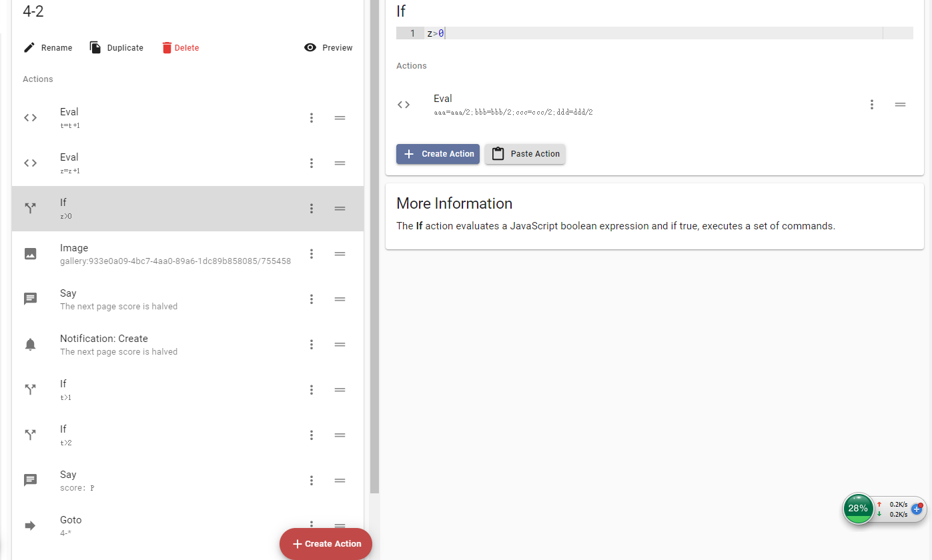The width and height of the screenshot is (932, 560).
Task: Select the If t>1 action
Action: click(187, 390)
